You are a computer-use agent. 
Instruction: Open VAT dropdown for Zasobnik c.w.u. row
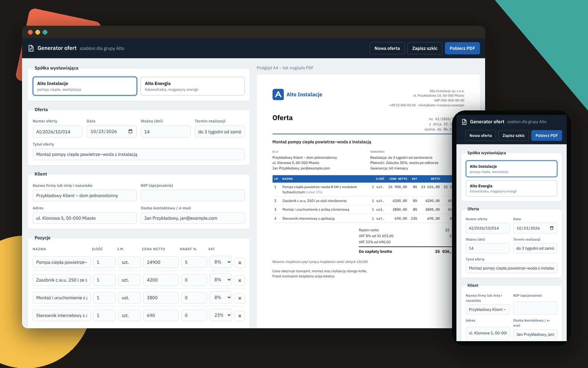pos(221,280)
